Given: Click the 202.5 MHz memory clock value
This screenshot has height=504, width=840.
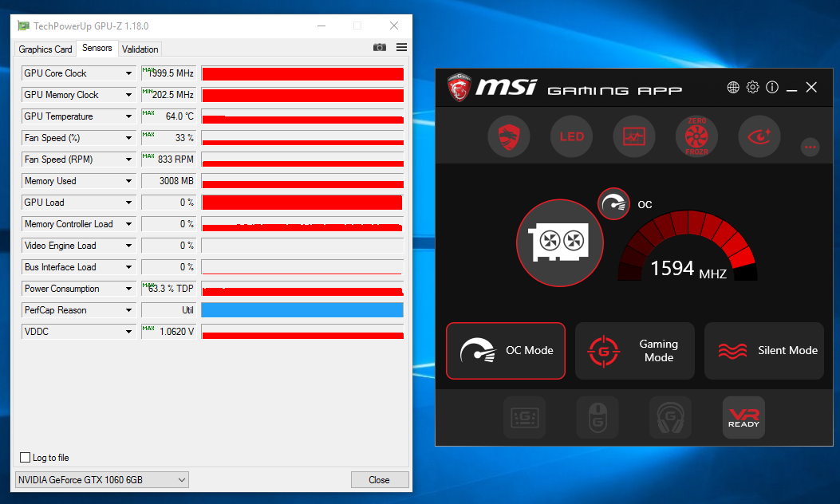Looking at the screenshot, I should (169, 95).
